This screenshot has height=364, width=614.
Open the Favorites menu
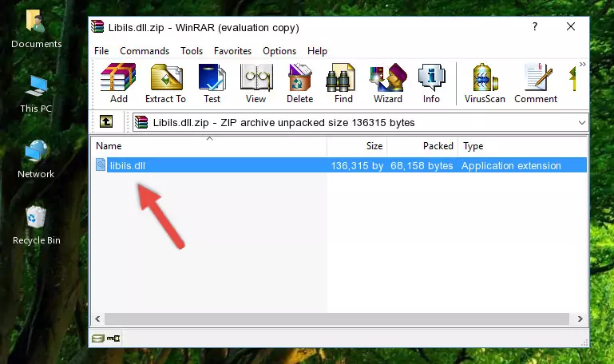(232, 51)
